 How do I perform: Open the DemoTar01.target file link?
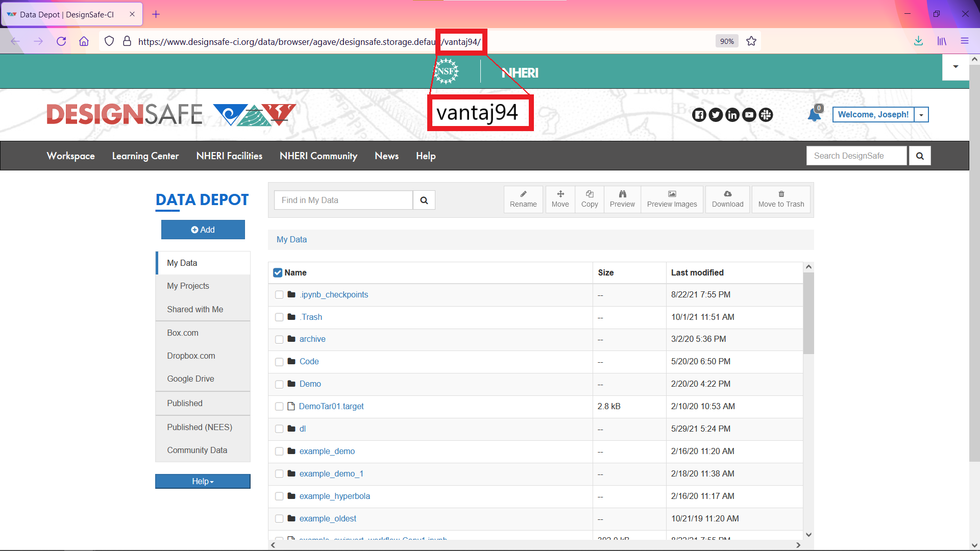tap(331, 406)
